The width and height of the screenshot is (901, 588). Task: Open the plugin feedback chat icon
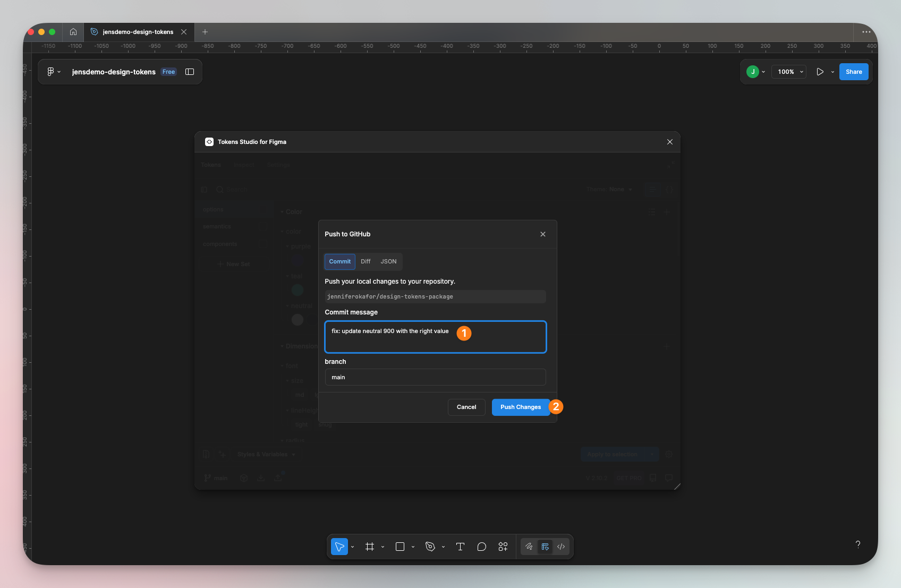pos(669,478)
